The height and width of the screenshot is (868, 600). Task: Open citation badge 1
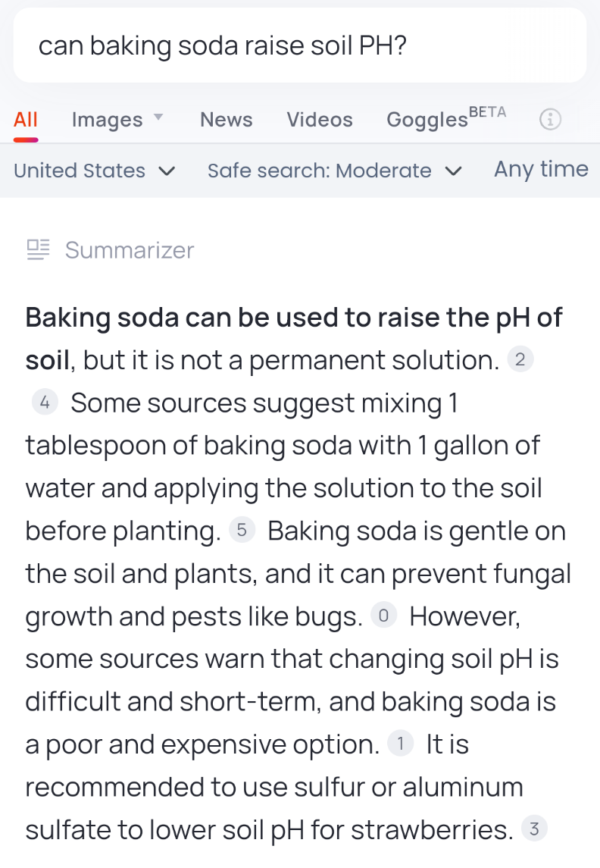coord(400,743)
